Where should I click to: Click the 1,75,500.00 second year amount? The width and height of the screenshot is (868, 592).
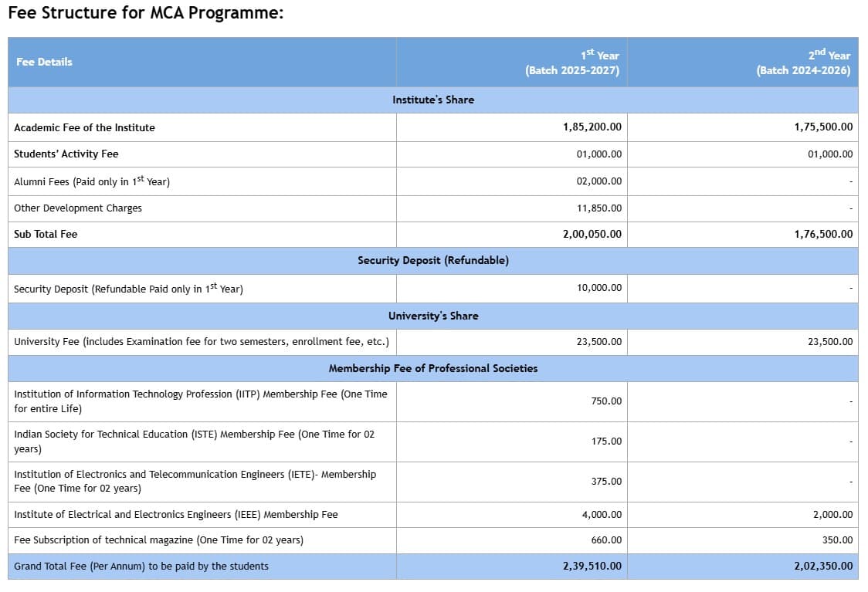tap(823, 127)
